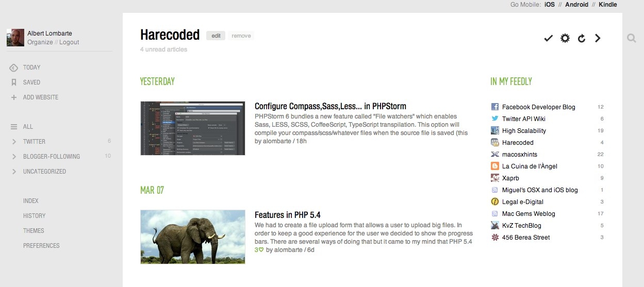Click the Blogger-Following category label

tap(52, 157)
